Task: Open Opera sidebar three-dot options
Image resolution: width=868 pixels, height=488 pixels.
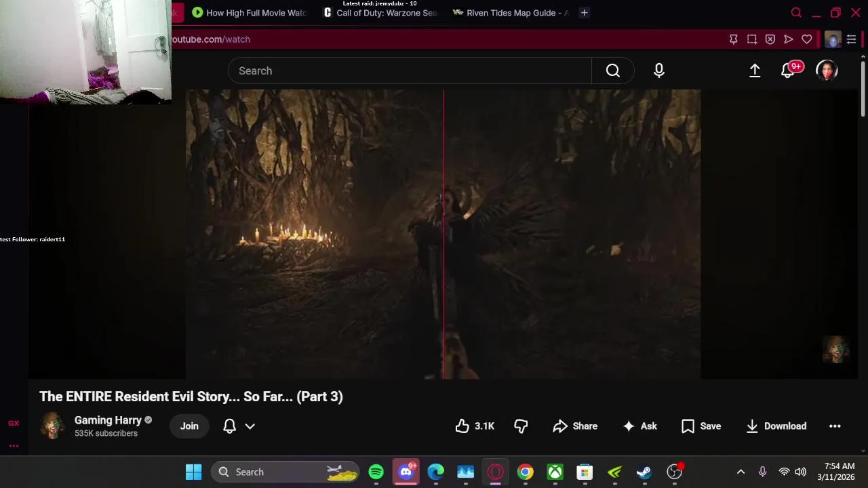Action: (x=14, y=445)
